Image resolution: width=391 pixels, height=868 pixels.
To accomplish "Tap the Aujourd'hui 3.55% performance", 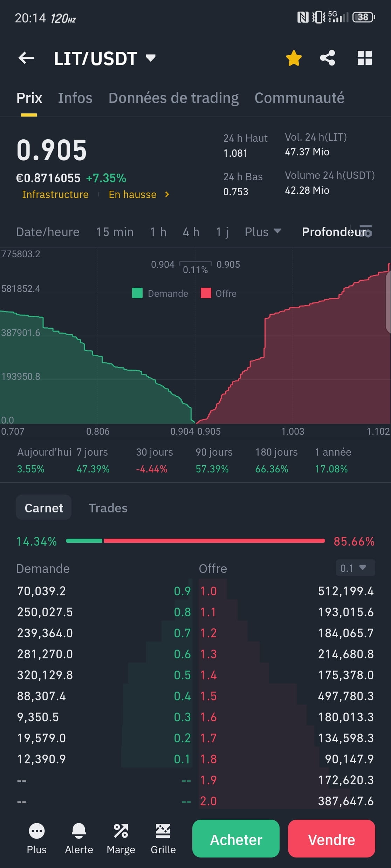I will click(x=44, y=461).
